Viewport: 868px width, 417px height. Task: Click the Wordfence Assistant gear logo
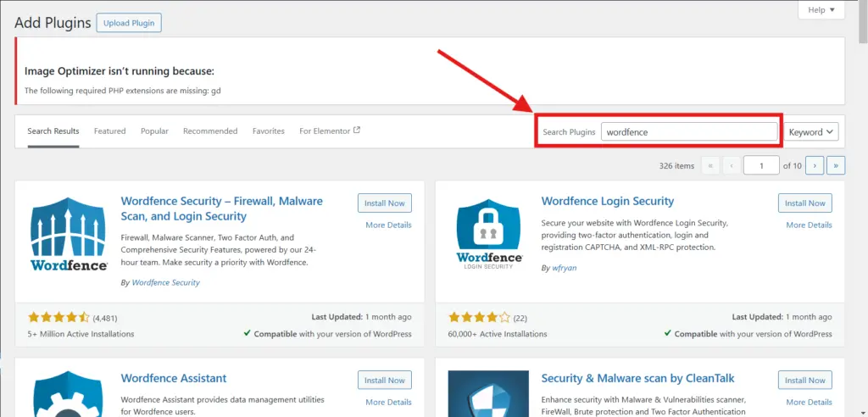coord(68,393)
